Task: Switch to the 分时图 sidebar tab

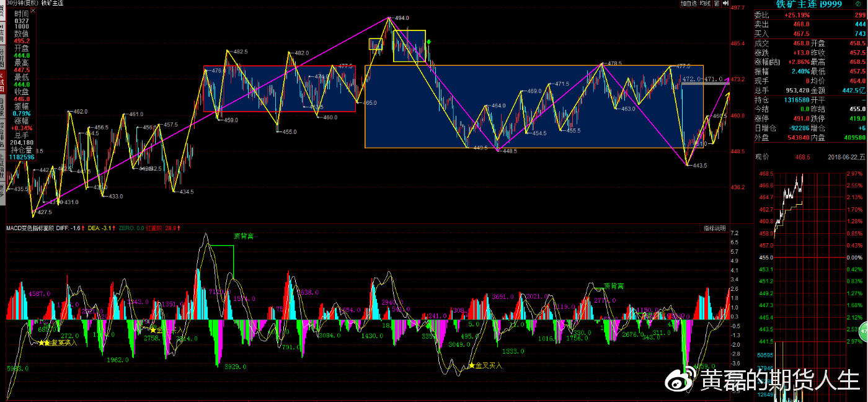Action: (x=2, y=57)
